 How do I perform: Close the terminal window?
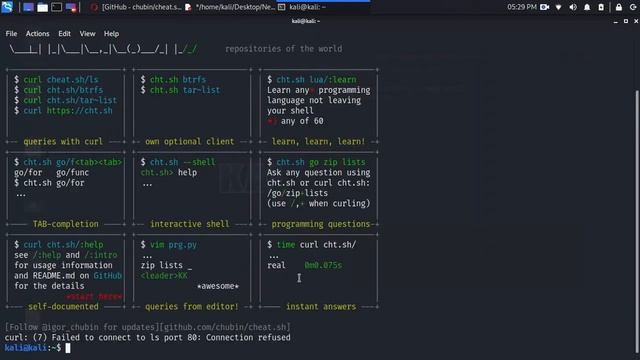636,21
